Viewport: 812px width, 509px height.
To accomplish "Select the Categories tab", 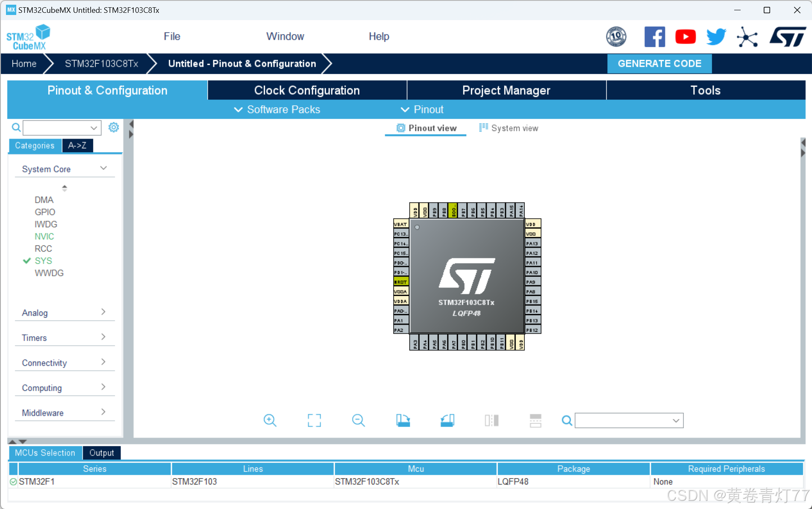I will tap(35, 145).
